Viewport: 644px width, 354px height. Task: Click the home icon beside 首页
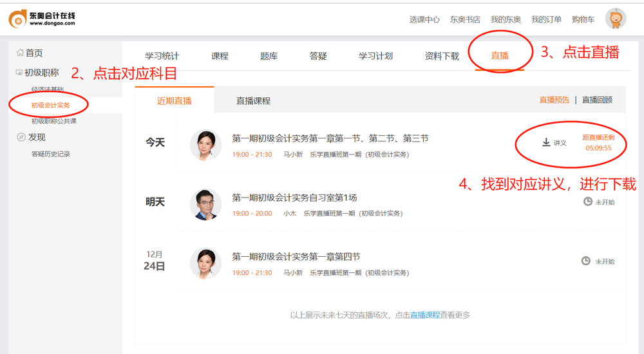tap(20, 53)
